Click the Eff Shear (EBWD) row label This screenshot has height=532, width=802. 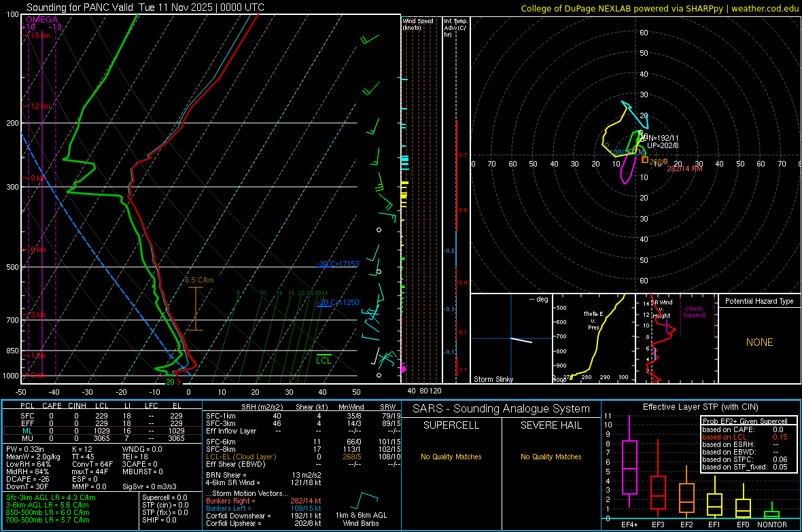click(x=235, y=465)
